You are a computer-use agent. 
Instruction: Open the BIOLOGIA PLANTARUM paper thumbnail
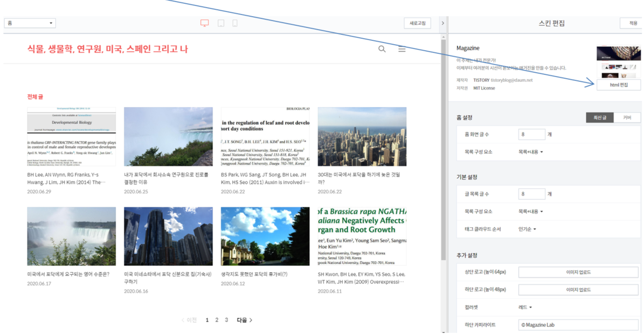[265, 137]
